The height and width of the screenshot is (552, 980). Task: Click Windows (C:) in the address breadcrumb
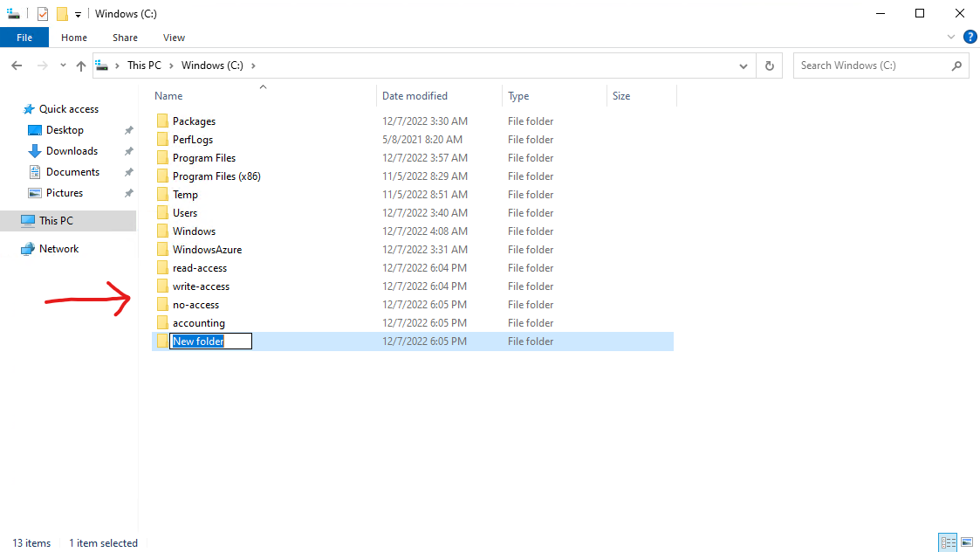[x=212, y=66]
